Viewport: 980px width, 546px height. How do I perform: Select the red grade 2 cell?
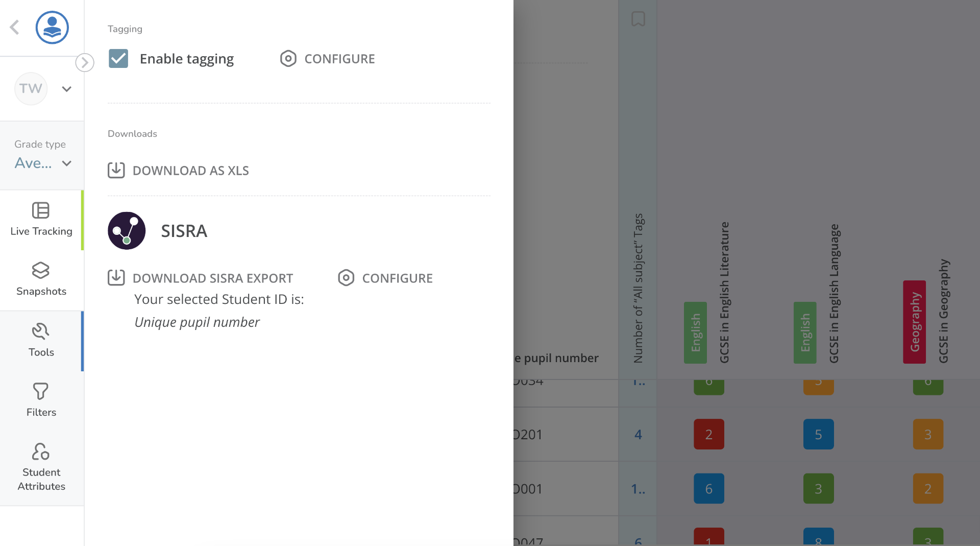point(708,434)
